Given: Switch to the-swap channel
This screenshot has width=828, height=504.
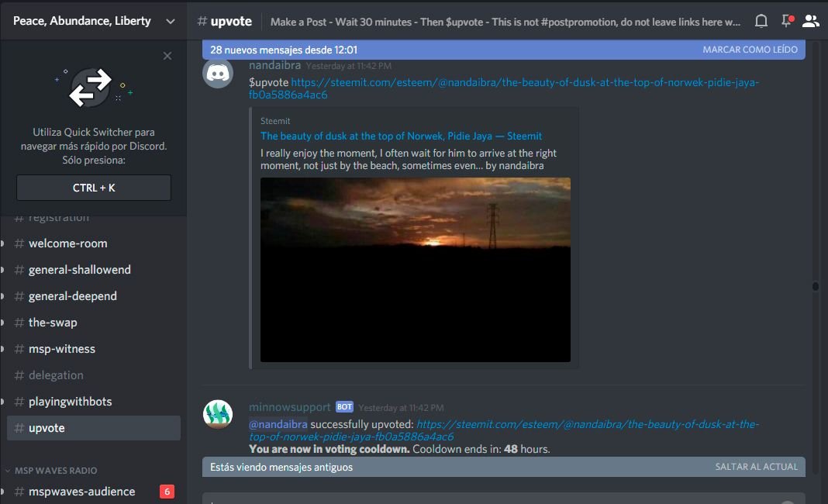Looking at the screenshot, I should 94,323.
